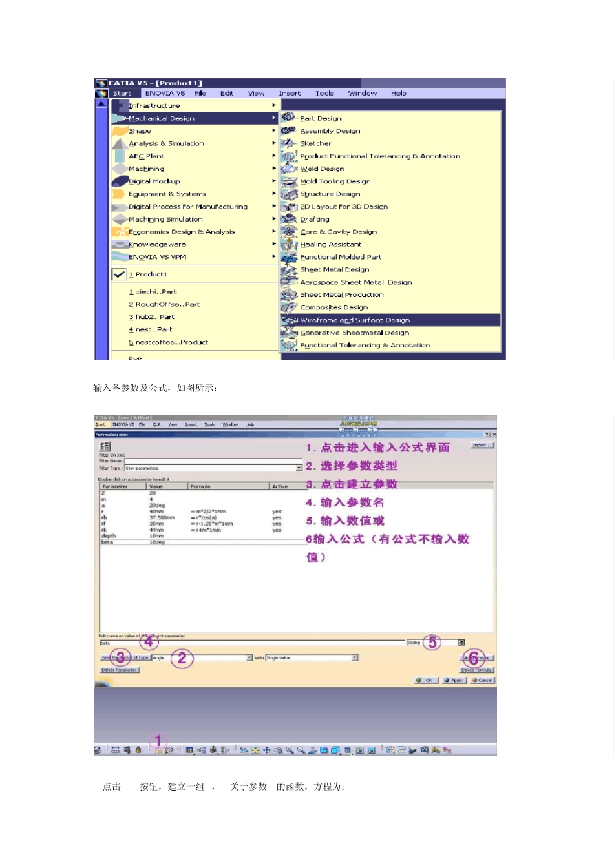Expand Shape submenu arrow

274,130
